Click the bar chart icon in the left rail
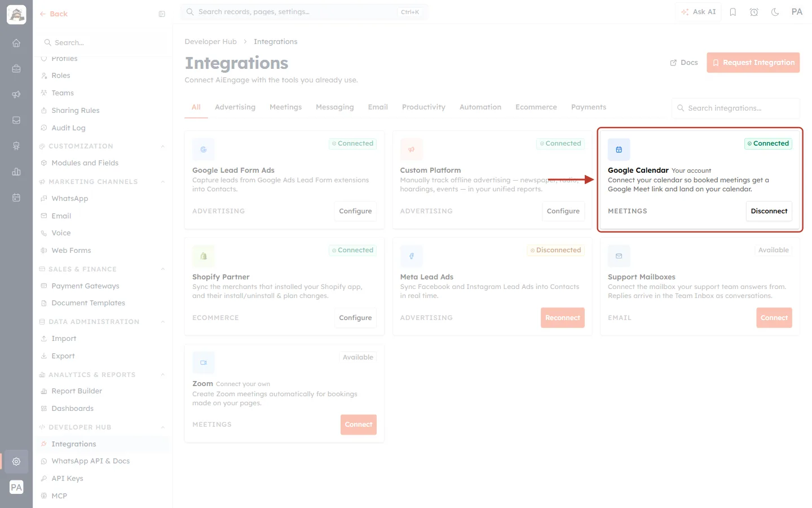Viewport: 812px width, 508px height. click(16, 172)
